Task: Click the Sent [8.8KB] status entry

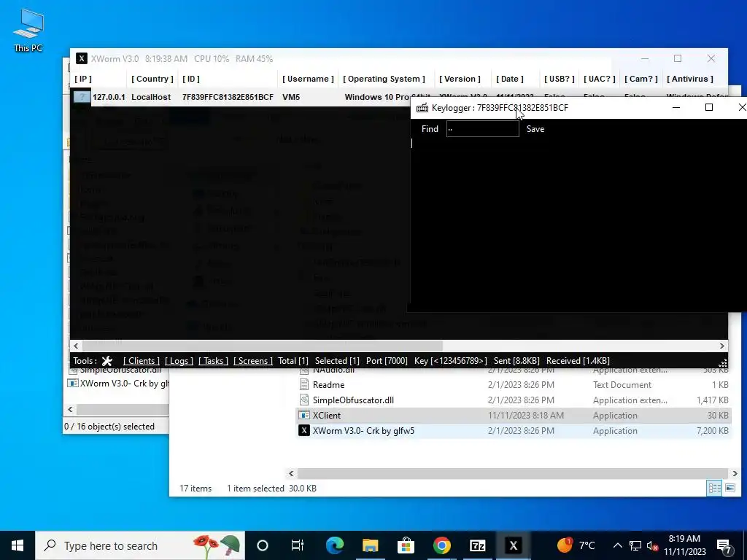Action: (x=516, y=361)
